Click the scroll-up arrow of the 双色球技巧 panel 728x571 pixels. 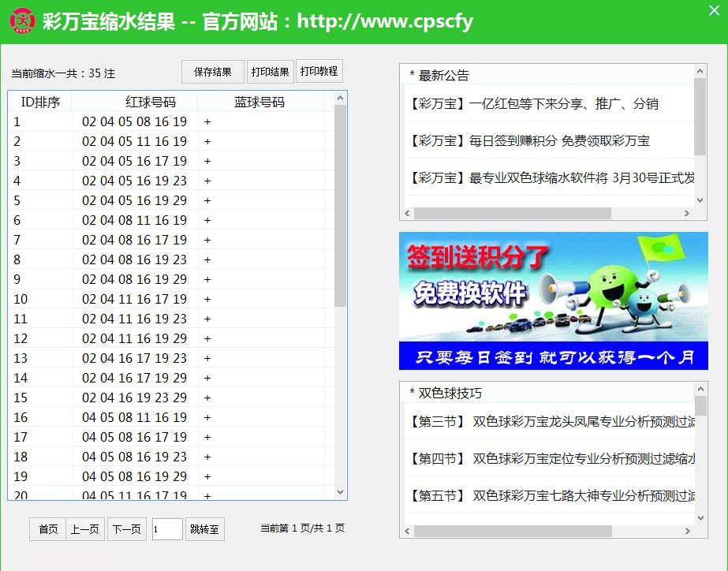coord(699,387)
